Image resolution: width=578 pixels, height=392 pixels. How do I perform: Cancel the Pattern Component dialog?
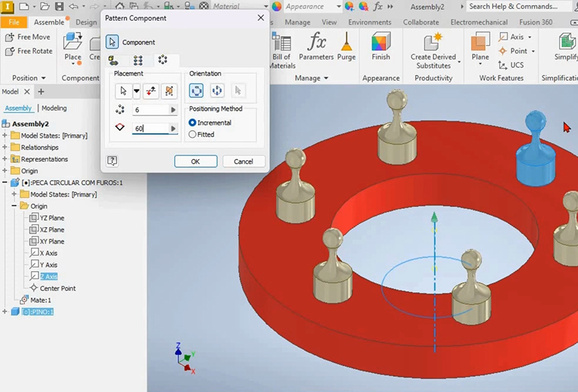tap(243, 161)
